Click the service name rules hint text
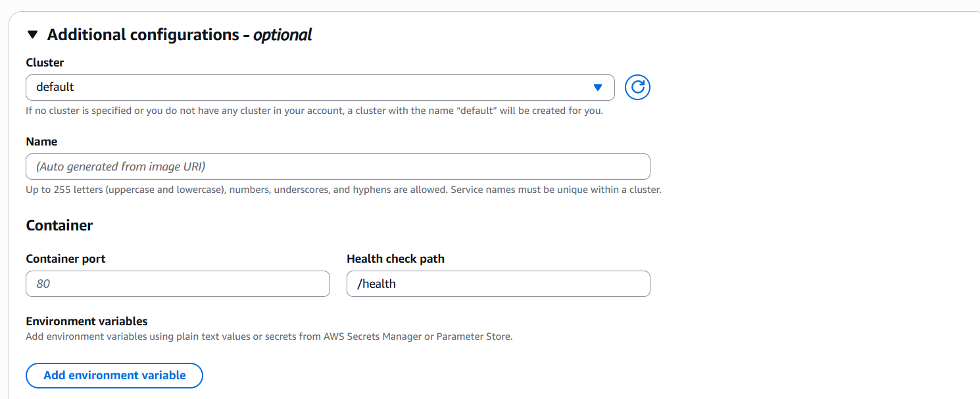The height and width of the screenshot is (399, 980). 343,190
